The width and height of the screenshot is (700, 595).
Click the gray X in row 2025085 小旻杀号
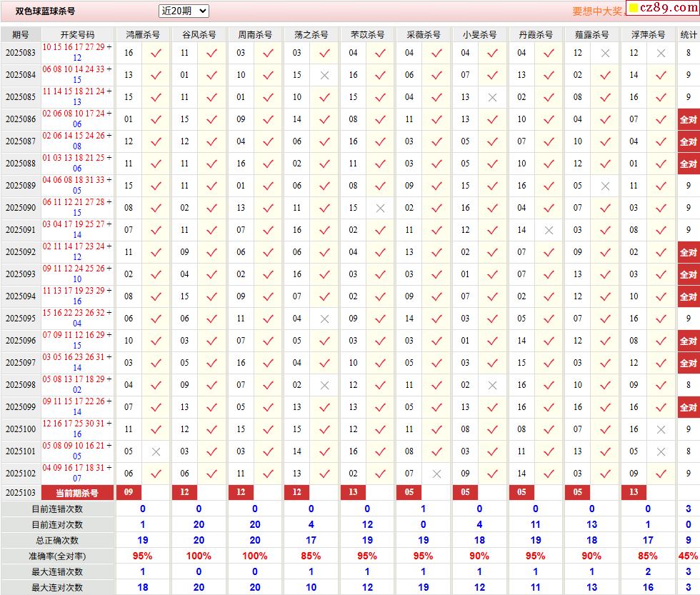click(x=492, y=97)
